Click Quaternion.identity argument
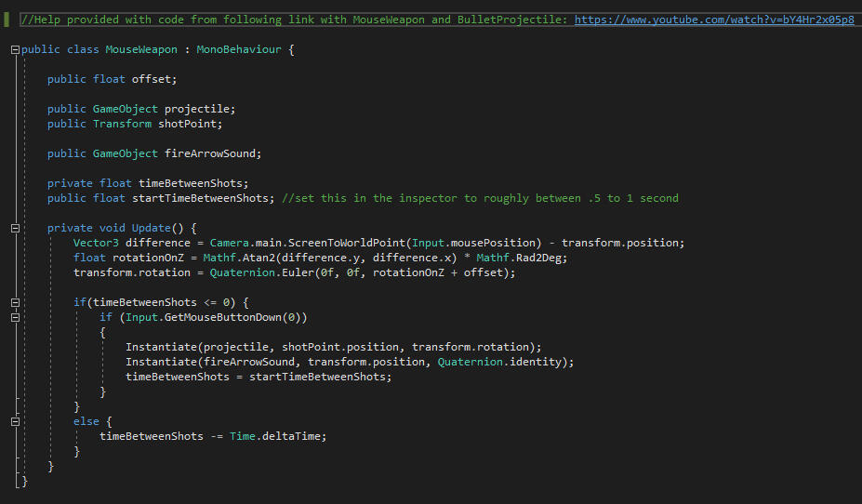Image resolution: width=862 pixels, height=504 pixels. pyautogui.click(x=499, y=362)
